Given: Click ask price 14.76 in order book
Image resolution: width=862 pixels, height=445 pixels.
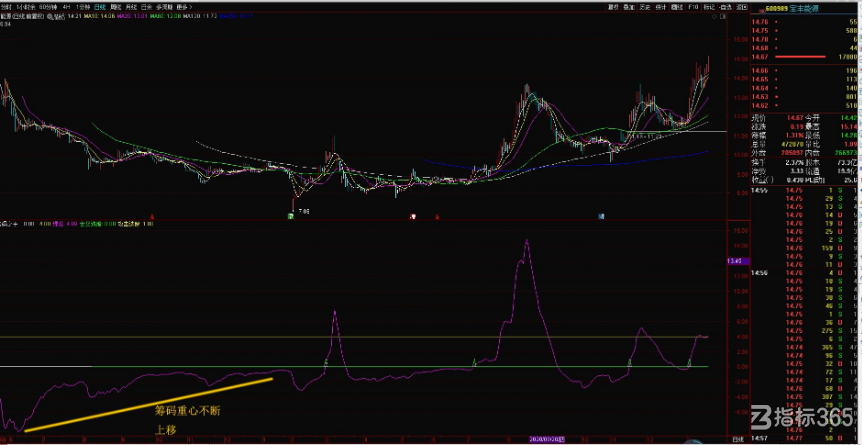Looking at the screenshot, I should pyautogui.click(x=761, y=22).
